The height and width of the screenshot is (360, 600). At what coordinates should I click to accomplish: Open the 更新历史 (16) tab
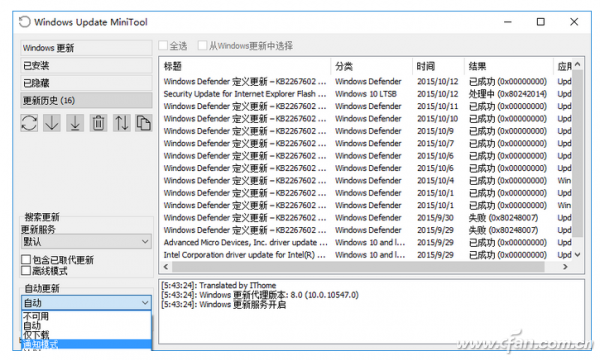[x=86, y=101]
